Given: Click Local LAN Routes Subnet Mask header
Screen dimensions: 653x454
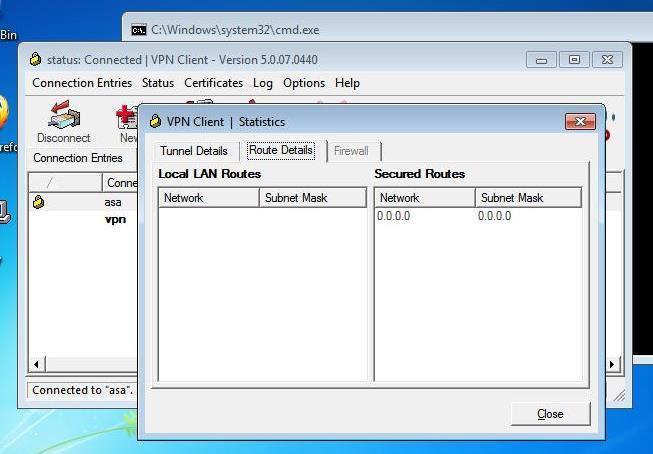Looking at the screenshot, I should click(x=313, y=198).
